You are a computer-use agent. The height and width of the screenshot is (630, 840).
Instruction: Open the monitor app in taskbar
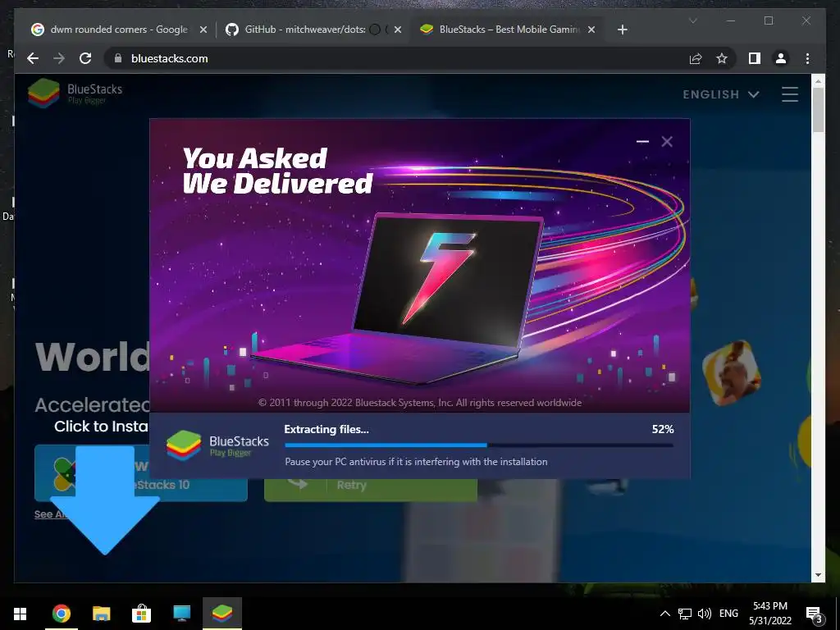181,614
